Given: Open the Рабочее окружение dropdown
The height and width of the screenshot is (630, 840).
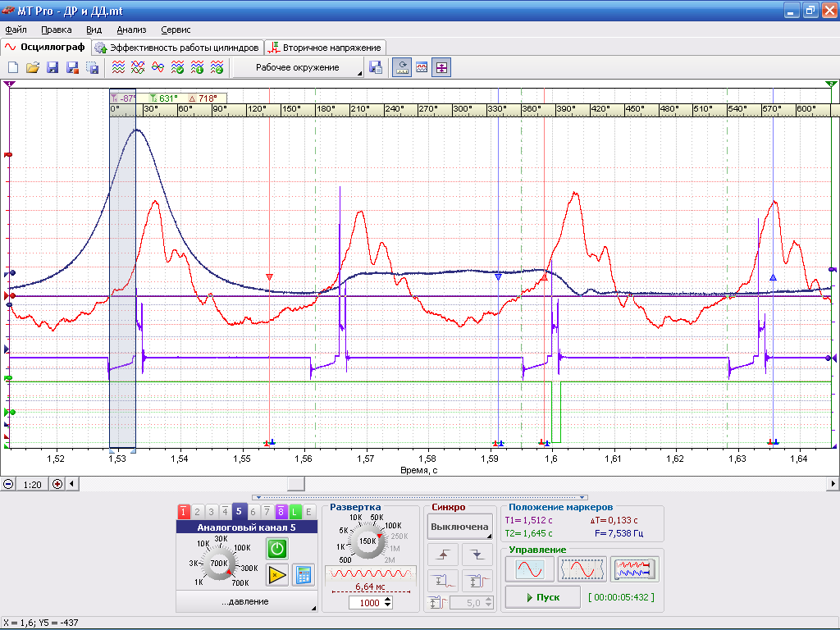Looking at the screenshot, I should coord(299,67).
